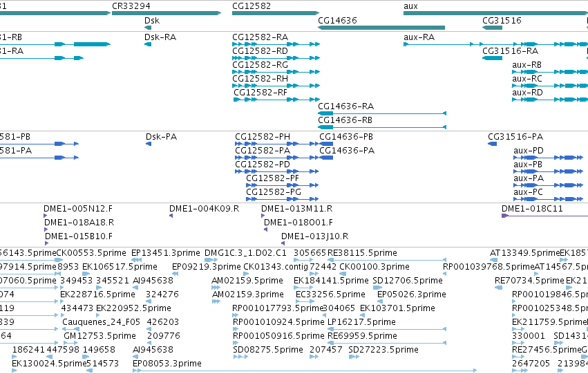Click the aux-RA transcript label

(419, 37)
